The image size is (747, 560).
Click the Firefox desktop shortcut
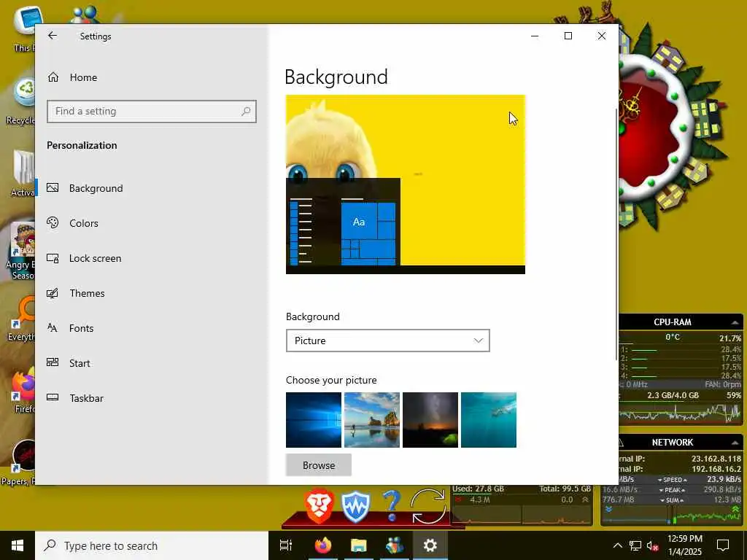point(21,391)
